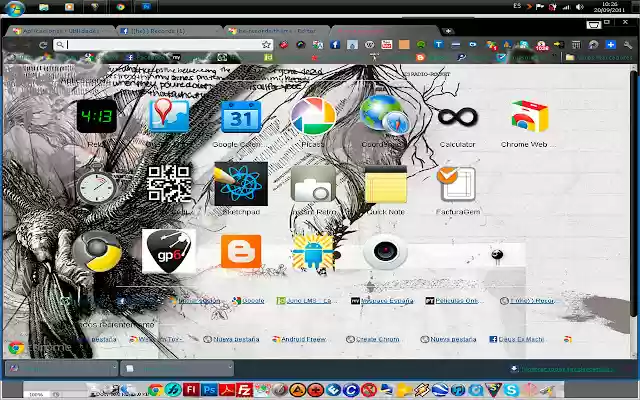Launch Chrome from the bottom dock
This screenshot has width=640, height=400.
(155, 390)
